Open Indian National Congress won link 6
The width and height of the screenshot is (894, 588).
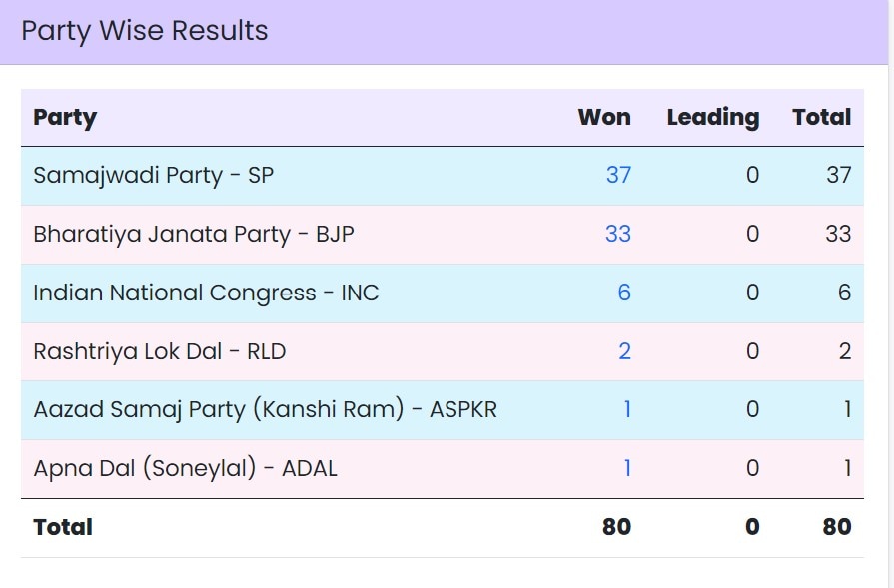pyautogui.click(x=624, y=294)
